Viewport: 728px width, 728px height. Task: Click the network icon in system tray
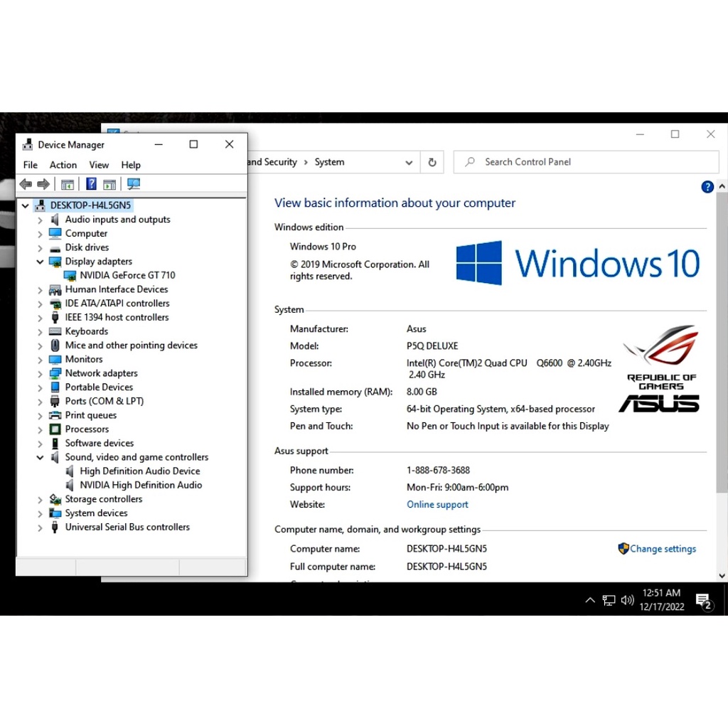[x=609, y=600]
